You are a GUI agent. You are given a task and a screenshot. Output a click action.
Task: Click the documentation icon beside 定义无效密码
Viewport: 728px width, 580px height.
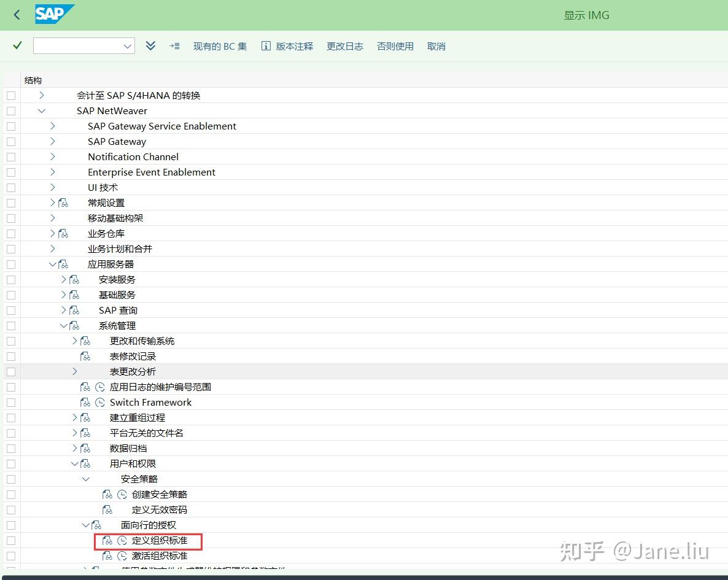pos(107,509)
